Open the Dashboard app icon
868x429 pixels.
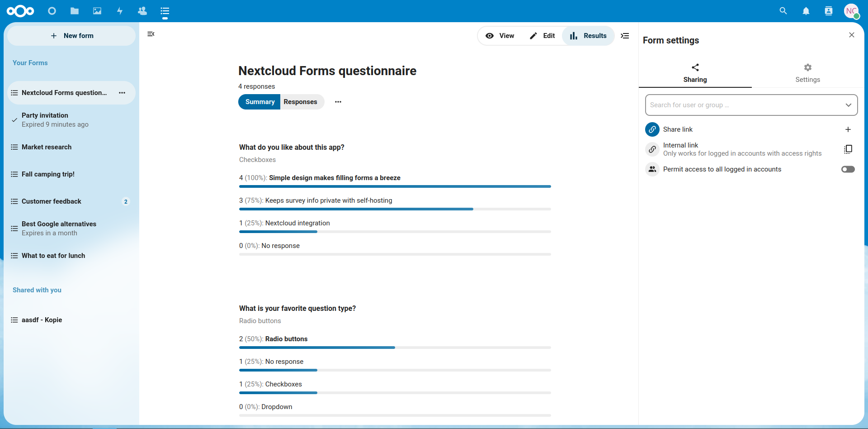[x=52, y=11]
